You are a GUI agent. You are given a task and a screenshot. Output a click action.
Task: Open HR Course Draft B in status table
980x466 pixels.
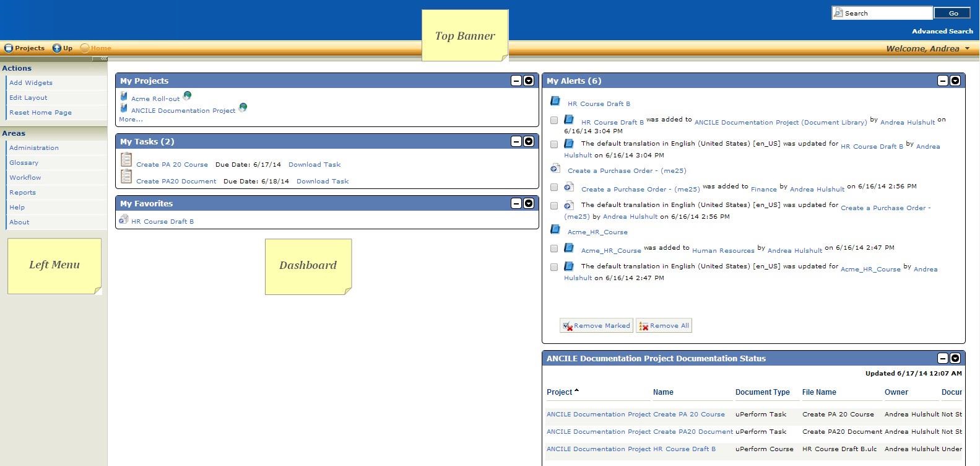684,449
